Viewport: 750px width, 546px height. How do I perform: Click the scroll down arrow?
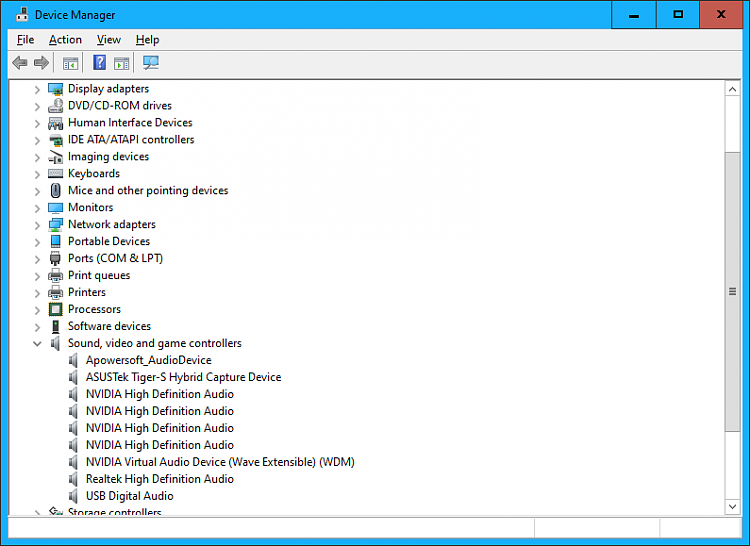(732, 507)
